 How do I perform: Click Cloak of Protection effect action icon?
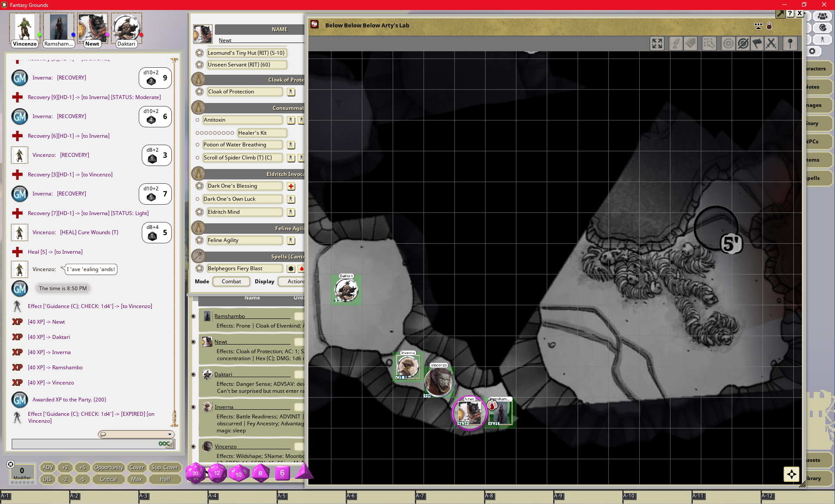pyautogui.click(x=291, y=92)
